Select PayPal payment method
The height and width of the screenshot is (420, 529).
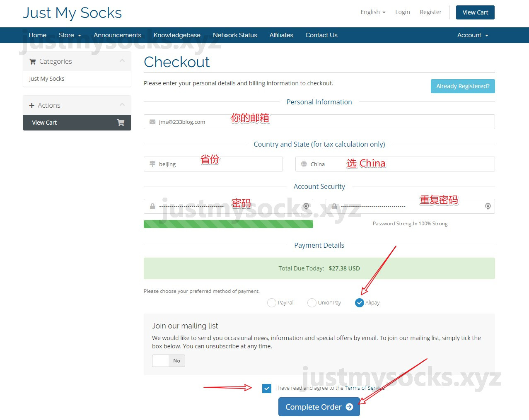point(272,303)
